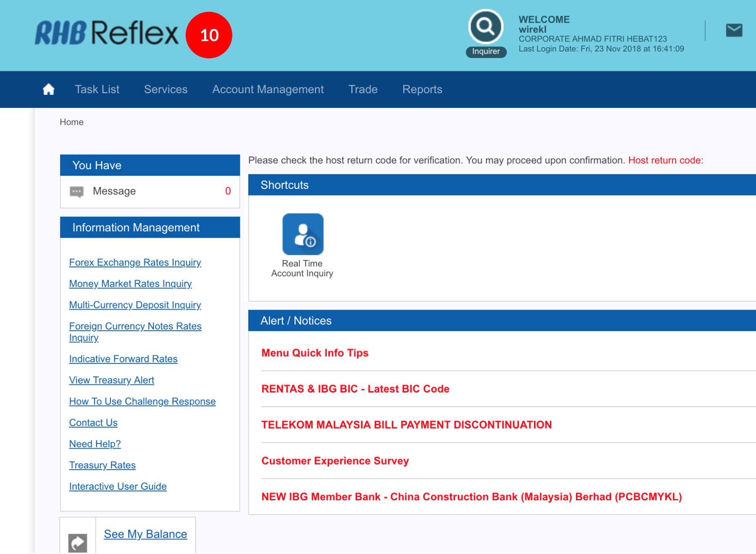
Task: Open the Task List menu
Action: (97, 89)
